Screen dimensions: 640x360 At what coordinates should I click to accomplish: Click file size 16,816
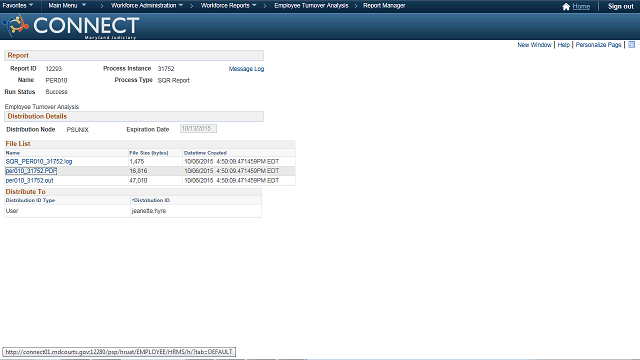coord(138,171)
